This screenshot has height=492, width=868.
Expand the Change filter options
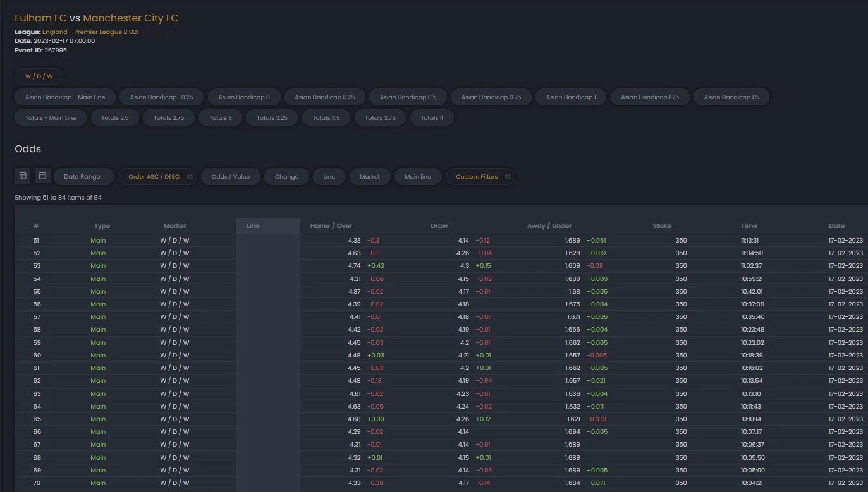point(286,177)
